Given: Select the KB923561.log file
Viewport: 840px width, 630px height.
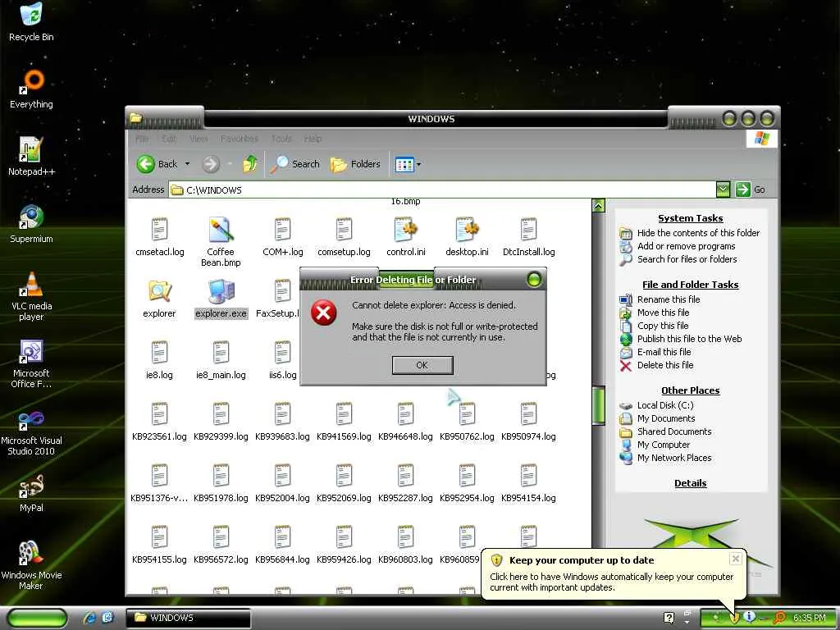Looking at the screenshot, I should 160,422.
